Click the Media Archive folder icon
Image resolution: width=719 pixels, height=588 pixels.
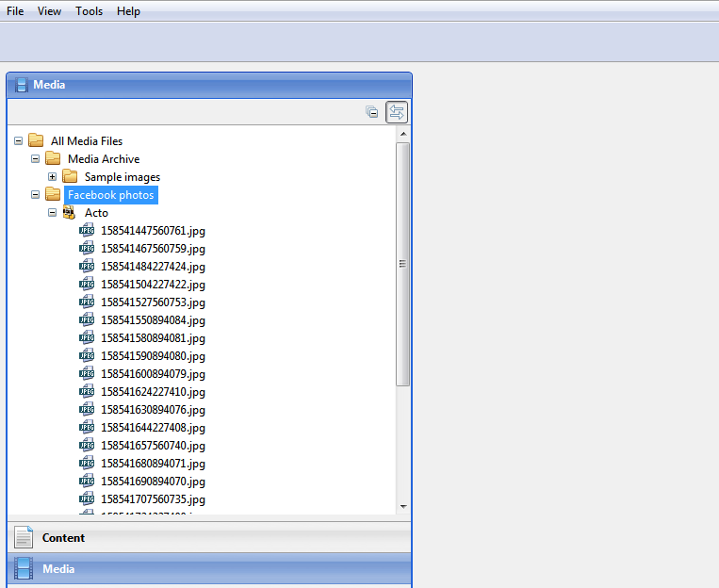[x=53, y=159]
